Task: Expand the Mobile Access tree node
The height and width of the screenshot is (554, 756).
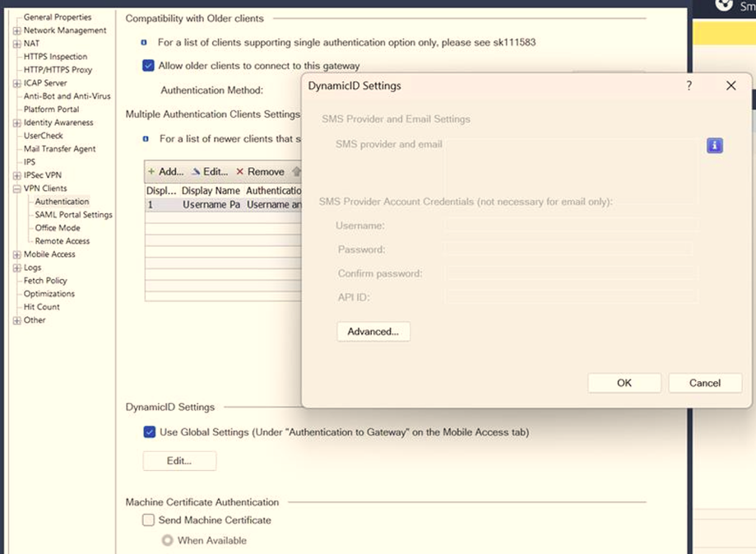Action: [17, 254]
